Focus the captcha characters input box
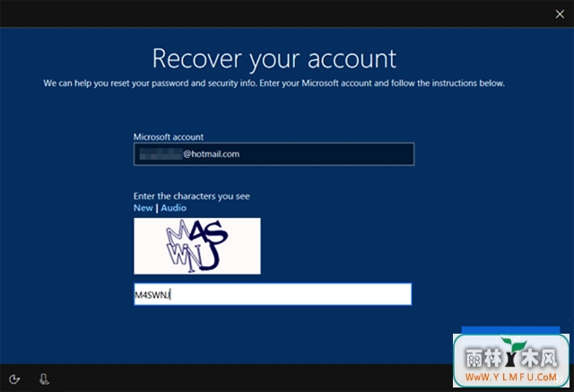Screen dimensions: 574x392 [273, 294]
